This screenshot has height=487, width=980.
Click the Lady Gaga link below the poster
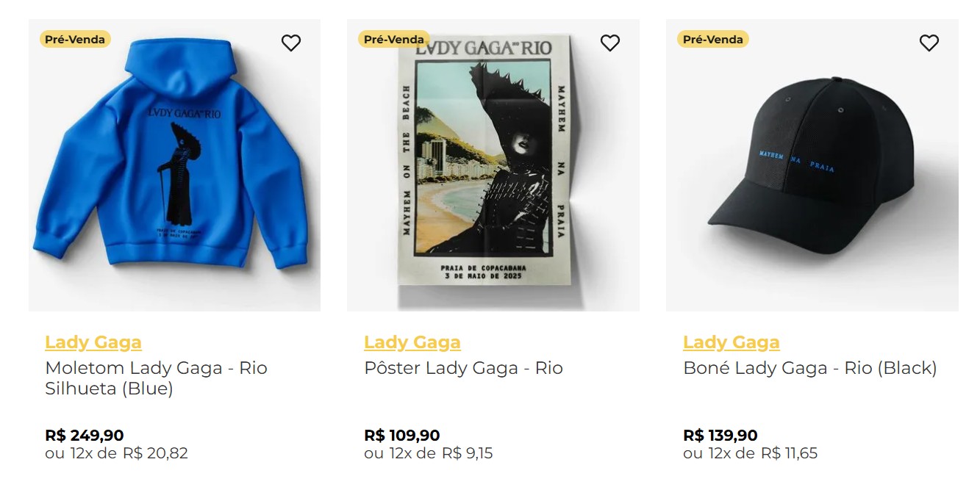[412, 342]
